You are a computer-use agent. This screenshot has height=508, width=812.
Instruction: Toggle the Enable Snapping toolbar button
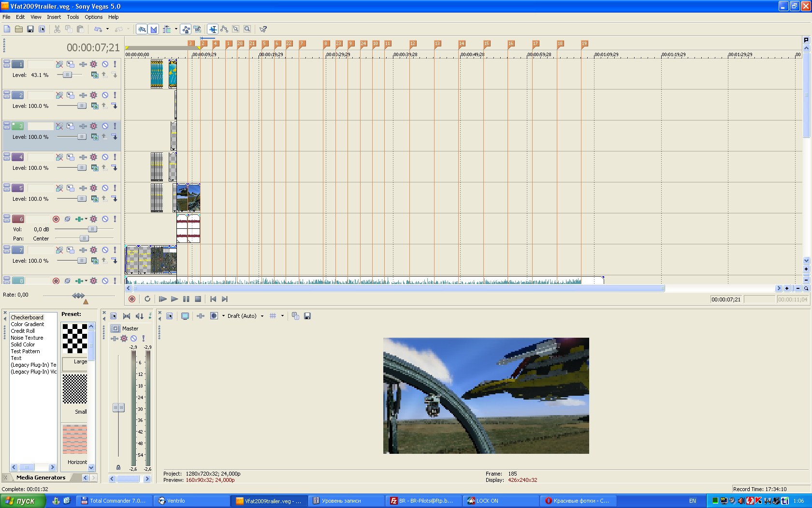point(142,29)
